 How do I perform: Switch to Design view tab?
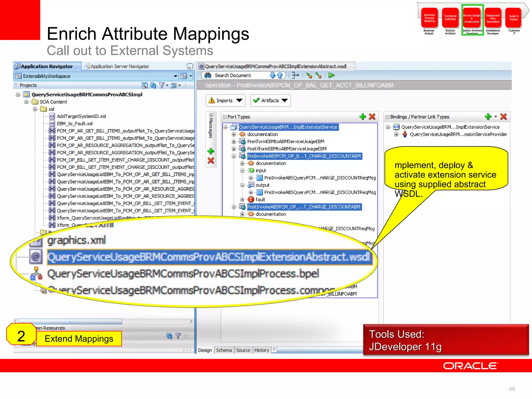tap(205, 350)
